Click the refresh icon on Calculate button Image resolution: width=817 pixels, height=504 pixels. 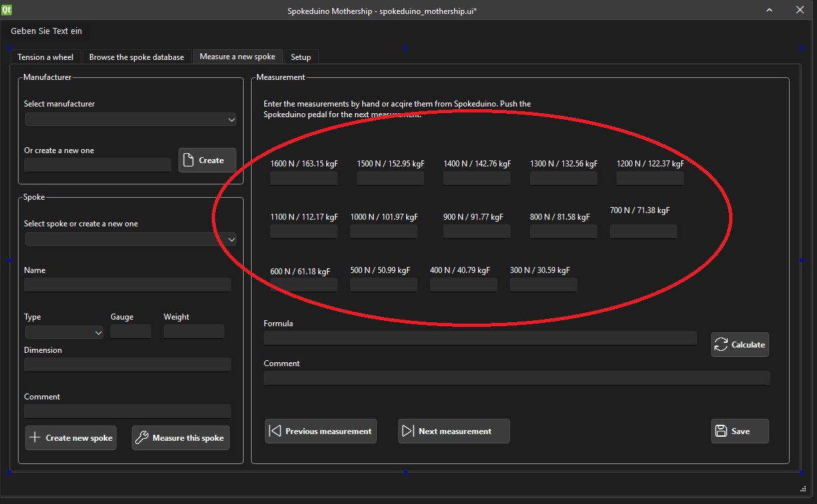[x=720, y=344]
